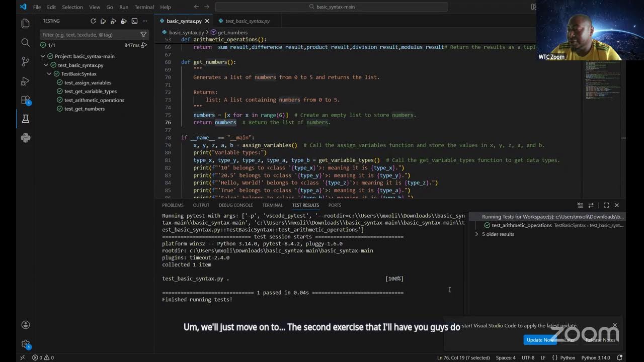Collapse test_basic_syntax.py tree node
This screenshot has width=644, height=362.
tap(46, 65)
